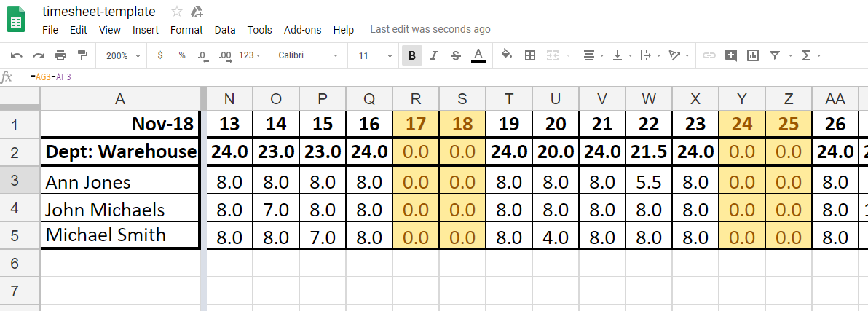The image size is (868, 311).
Task: Open the Calibri font dropdown
Action: [x=308, y=55]
